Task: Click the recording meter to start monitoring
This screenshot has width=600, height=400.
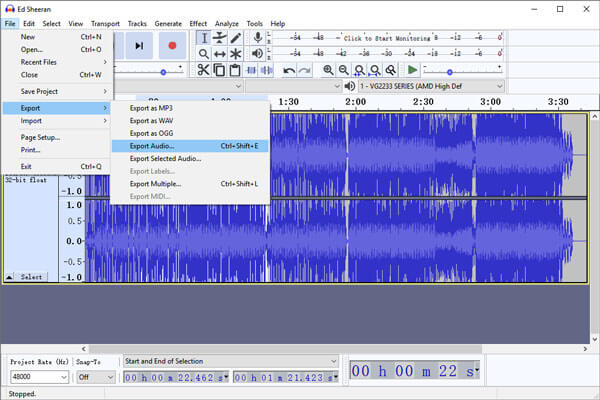Action: 387,38
